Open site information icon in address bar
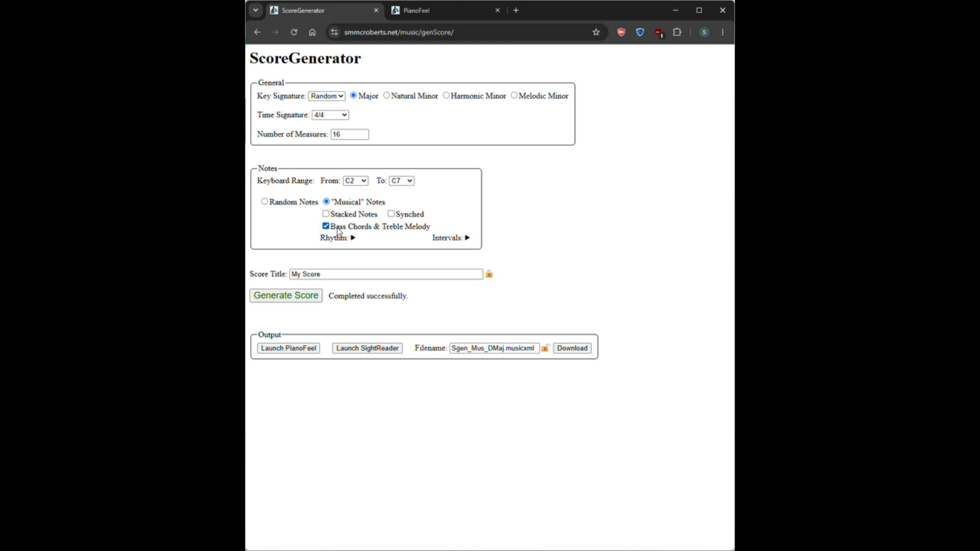Screen dimensions: 980x551 pyautogui.click(x=334, y=32)
